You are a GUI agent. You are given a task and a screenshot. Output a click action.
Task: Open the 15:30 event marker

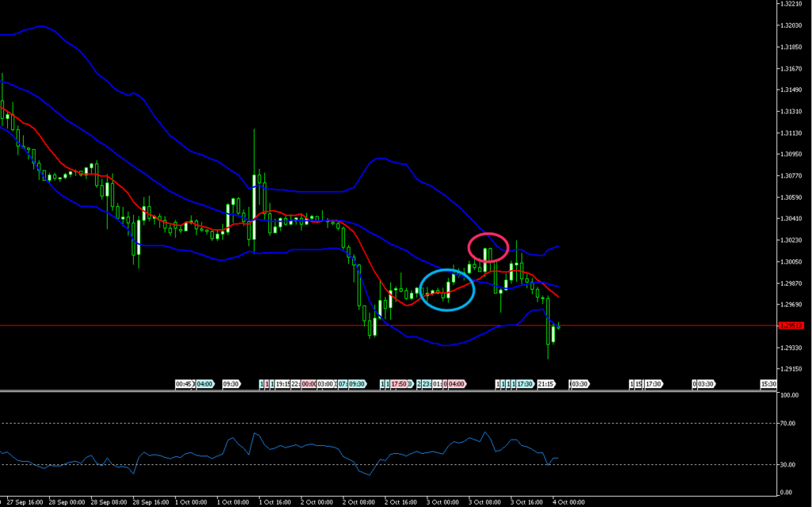pyautogui.click(x=768, y=384)
